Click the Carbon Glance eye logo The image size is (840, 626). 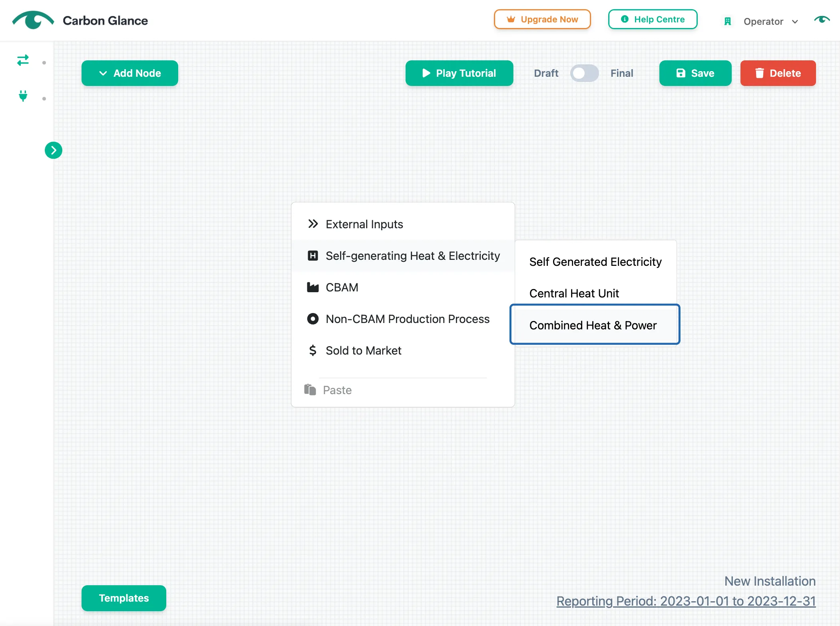[x=33, y=20]
